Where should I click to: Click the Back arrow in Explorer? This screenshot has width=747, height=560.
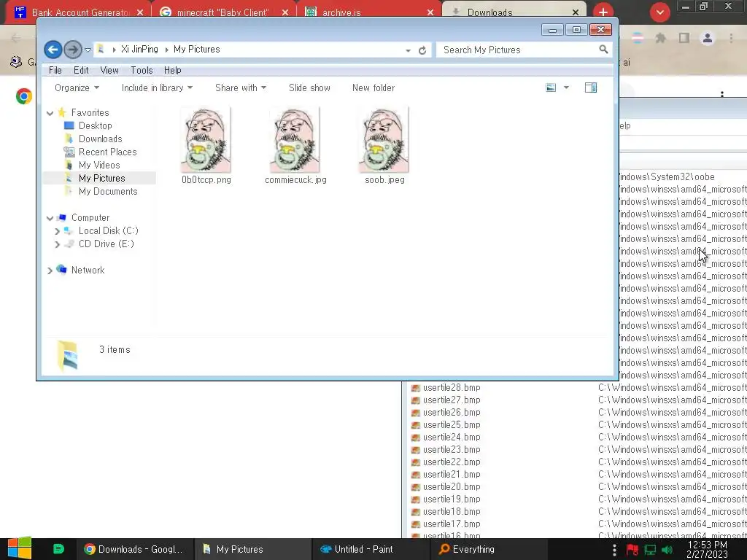tap(53, 50)
